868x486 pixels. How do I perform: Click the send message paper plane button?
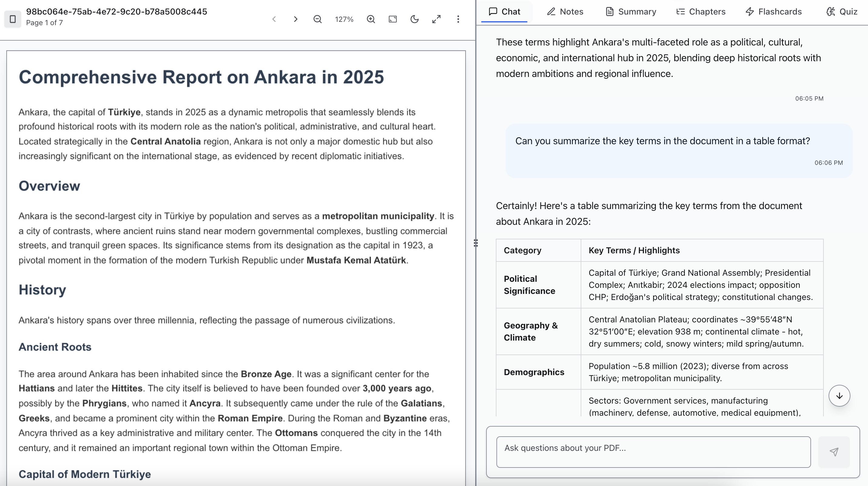pos(834,452)
